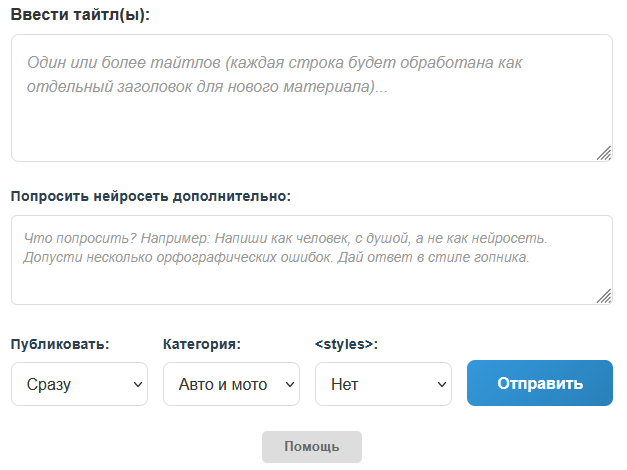Screen dimensions: 627x470
Task: Click the chevron arrow beside 'Авто и мото'
Action: (289, 384)
